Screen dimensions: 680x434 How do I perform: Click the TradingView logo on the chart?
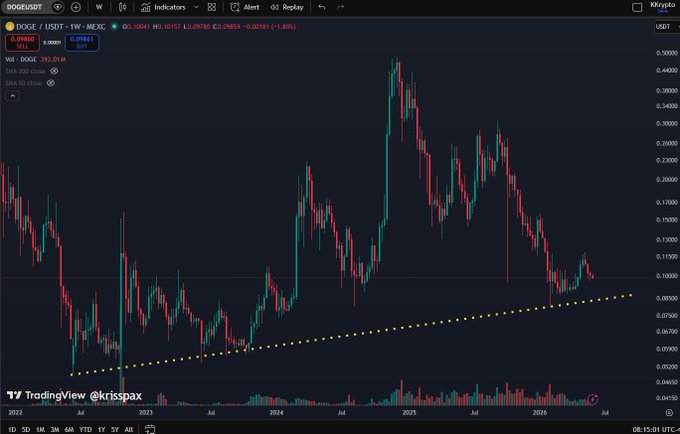click(46, 395)
